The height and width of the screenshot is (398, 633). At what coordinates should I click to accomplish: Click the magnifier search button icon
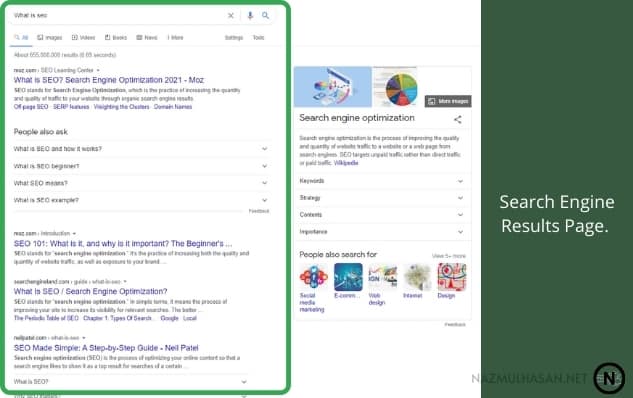click(265, 15)
